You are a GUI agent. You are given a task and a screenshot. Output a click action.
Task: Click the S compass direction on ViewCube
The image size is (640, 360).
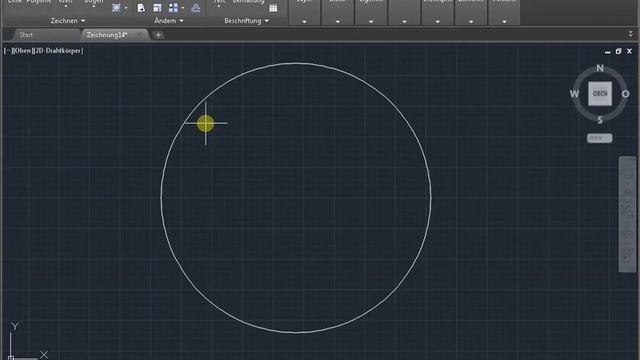click(600, 120)
